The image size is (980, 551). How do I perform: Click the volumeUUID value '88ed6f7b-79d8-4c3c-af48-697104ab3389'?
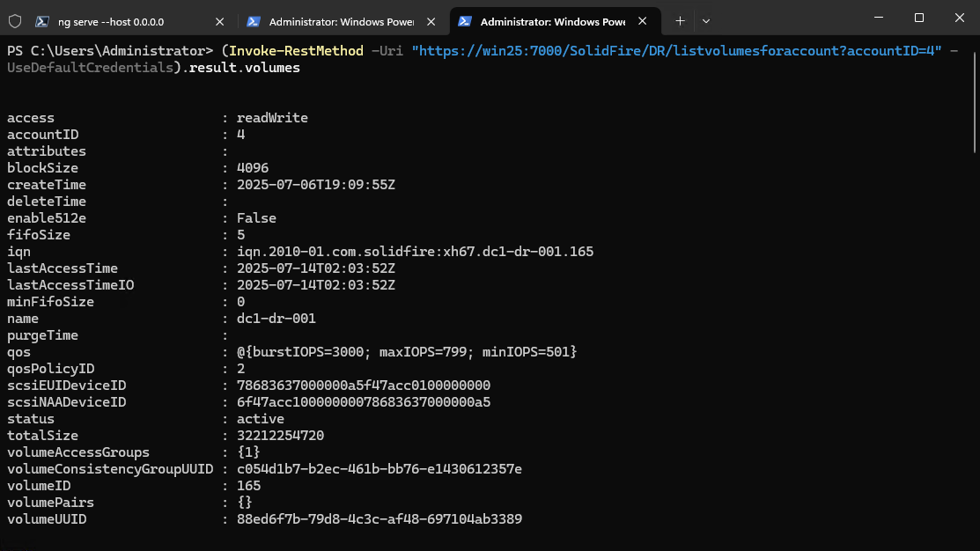pyautogui.click(x=379, y=518)
